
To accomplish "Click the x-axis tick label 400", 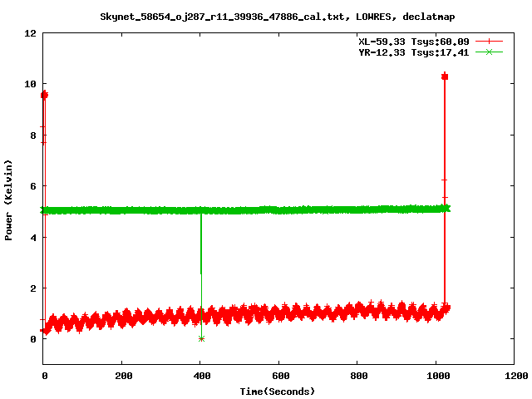I will click(x=202, y=376).
